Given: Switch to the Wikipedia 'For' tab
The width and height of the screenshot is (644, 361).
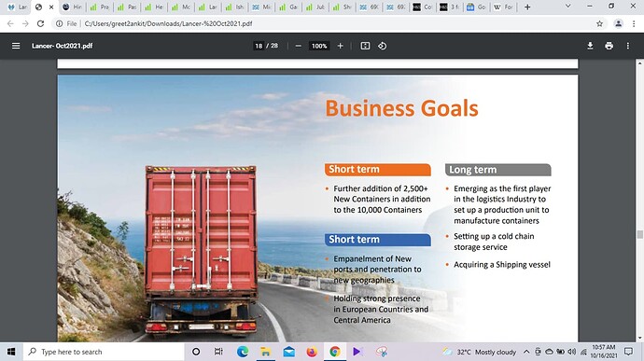Looking at the screenshot, I should (504, 7).
